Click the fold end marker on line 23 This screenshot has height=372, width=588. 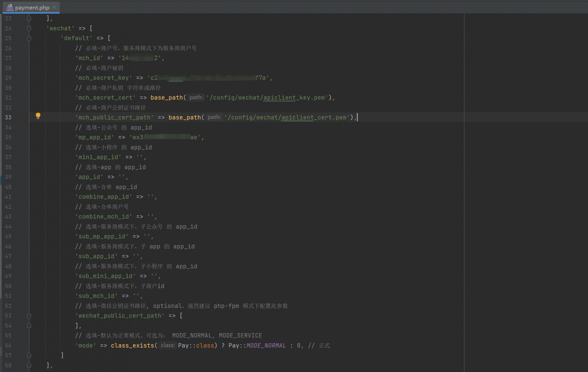[x=29, y=18]
